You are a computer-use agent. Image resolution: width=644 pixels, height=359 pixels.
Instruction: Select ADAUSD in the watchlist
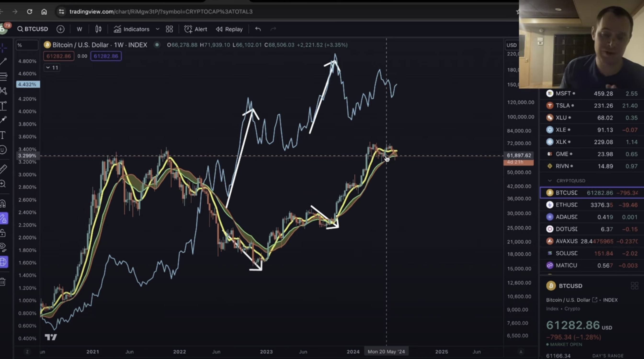[x=592, y=217]
